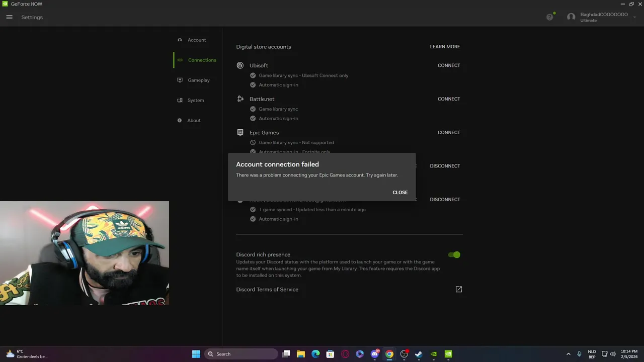This screenshot has height=362, width=644.
Task: Click check icon beside Ubisoft Connect only sync
Action: pyautogui.click(x=253, y=75)
